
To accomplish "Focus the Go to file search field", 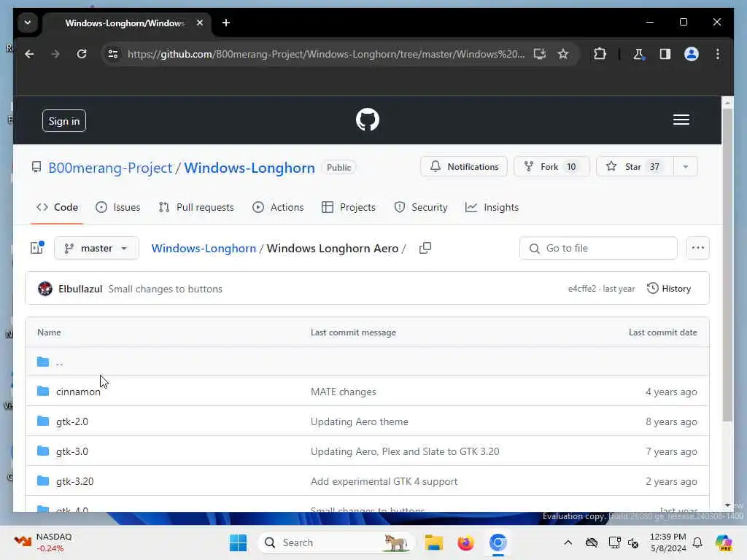I will tap(598, 248).
